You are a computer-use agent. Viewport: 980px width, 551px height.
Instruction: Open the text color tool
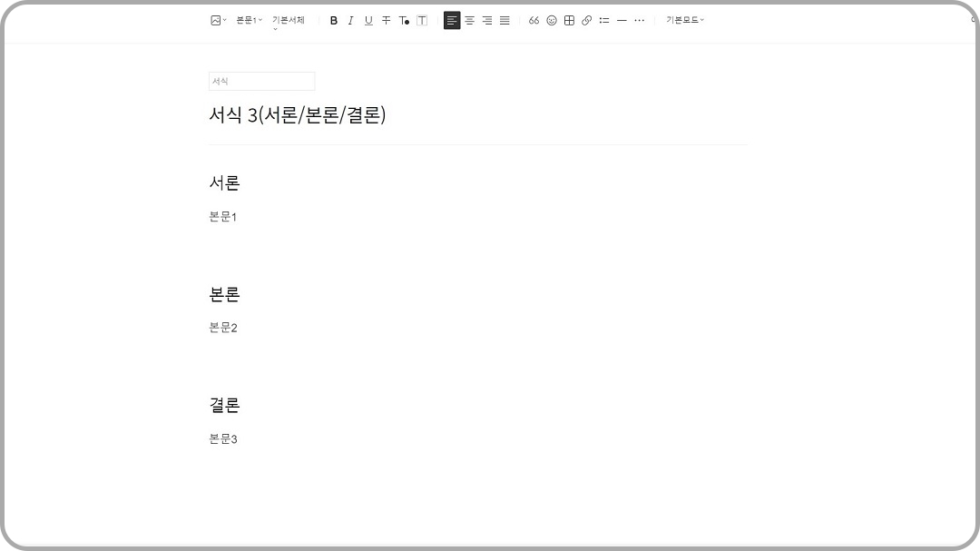[x=404, y=20]
